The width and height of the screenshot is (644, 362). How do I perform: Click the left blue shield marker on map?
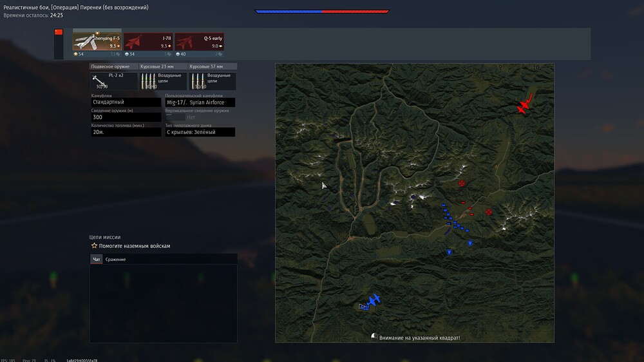[450, 252]
